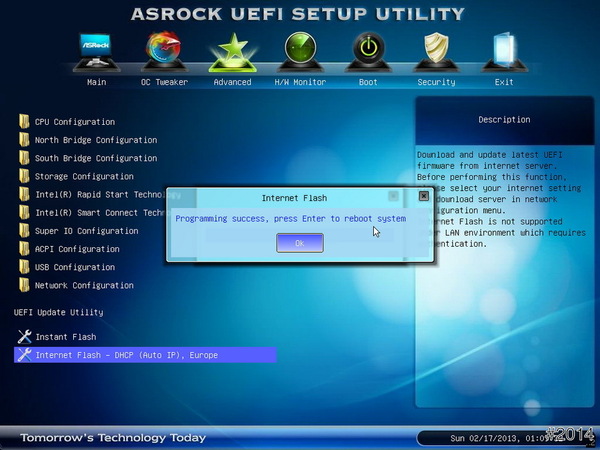Click the South Bridge Configuration folder icon
600x450 pixels.
[x=24, y=158]
